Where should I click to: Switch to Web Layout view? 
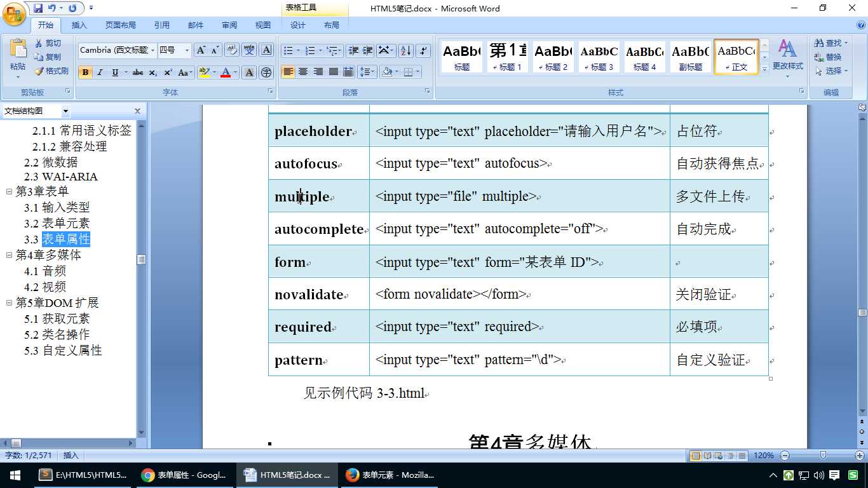[x=719, y=456]
